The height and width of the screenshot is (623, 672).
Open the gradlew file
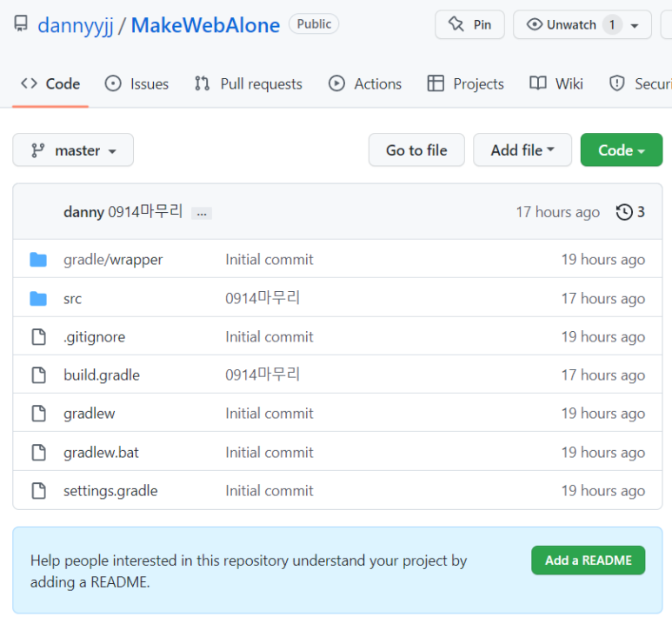click(x=90, y=414)
